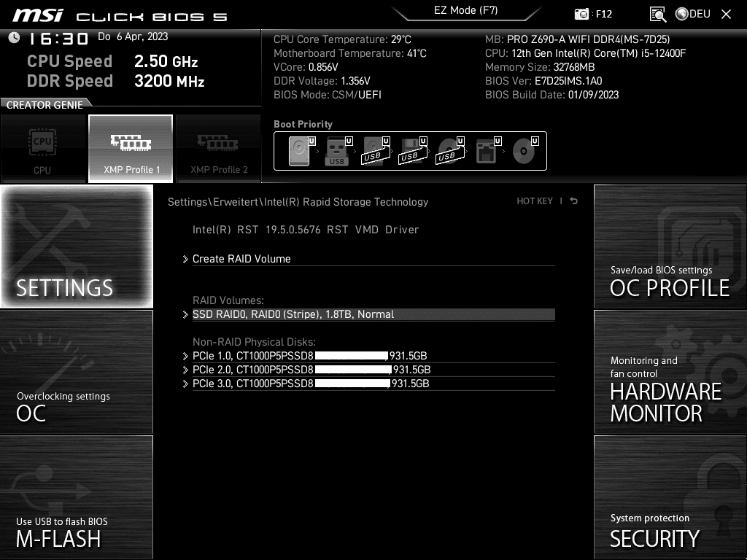
Task: Open the HARDWARE MONITOR panel
Action: click(670, 372)
